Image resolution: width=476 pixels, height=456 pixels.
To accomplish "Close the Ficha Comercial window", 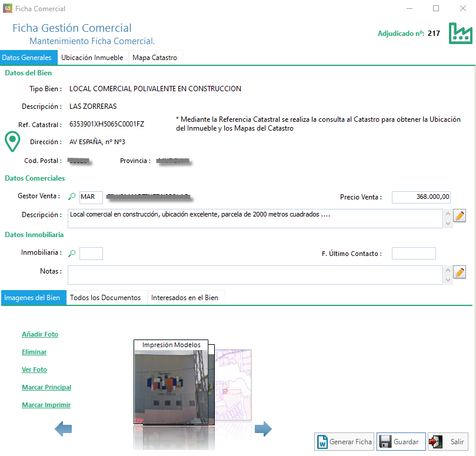I will tap(462, 8).
